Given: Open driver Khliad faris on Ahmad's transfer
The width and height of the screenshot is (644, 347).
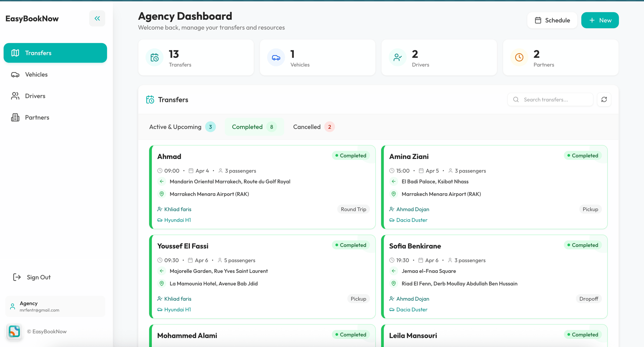Looking at the screenshot, I should 178,209.
